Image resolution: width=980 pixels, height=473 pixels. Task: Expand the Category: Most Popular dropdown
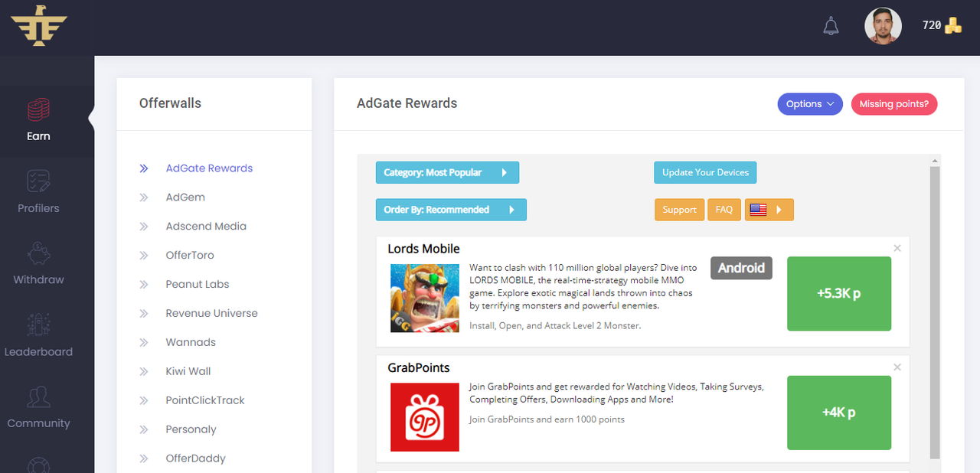click(447, 173)
